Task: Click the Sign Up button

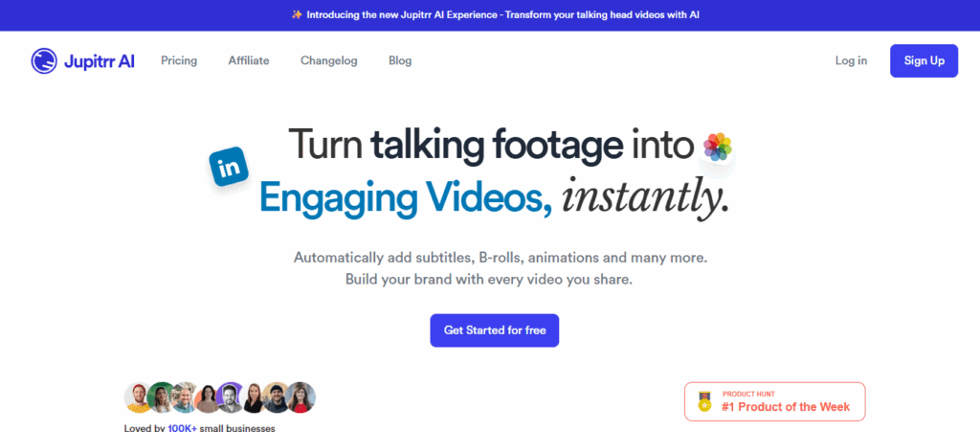Action: [x=924, y=60]
